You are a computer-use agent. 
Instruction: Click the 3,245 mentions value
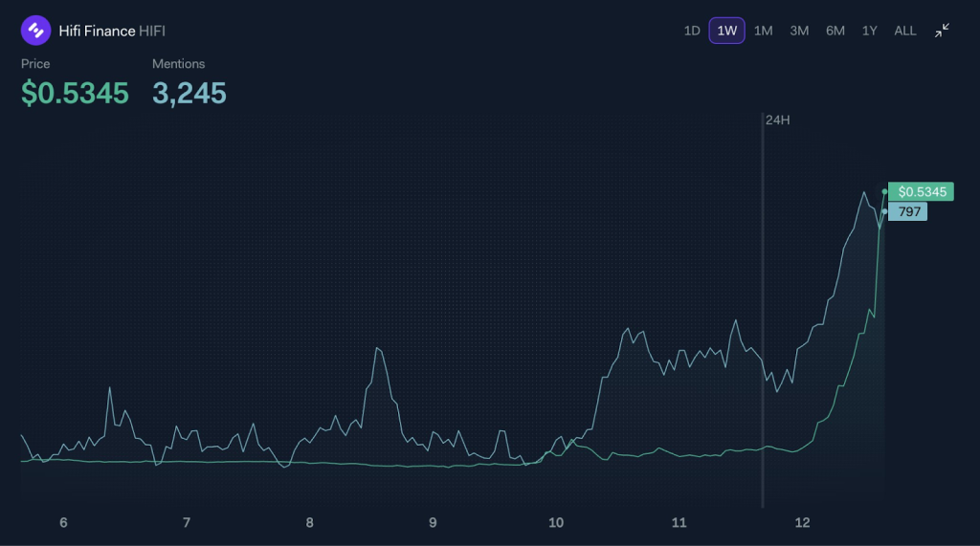pos(189,93)
